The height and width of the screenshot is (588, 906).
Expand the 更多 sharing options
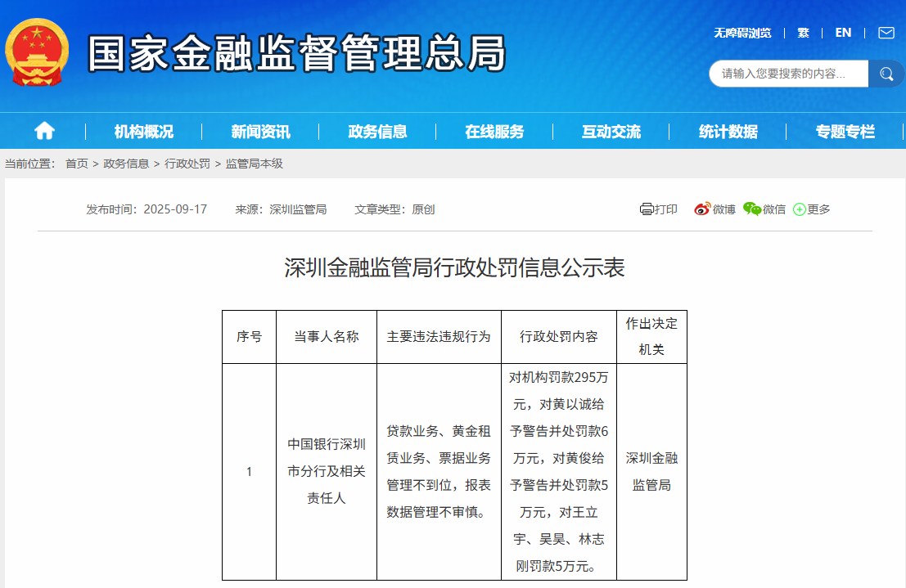(x=810, y=209)
